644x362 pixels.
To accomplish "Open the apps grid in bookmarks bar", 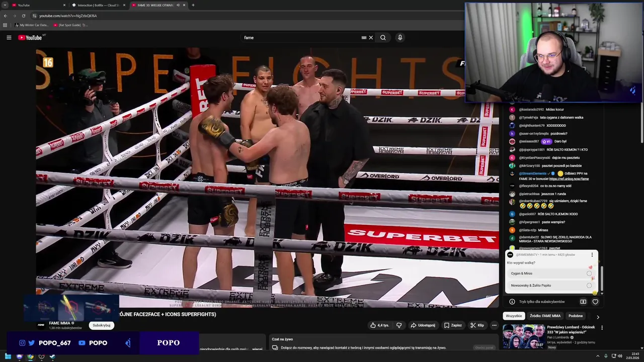I will [5, 25].
